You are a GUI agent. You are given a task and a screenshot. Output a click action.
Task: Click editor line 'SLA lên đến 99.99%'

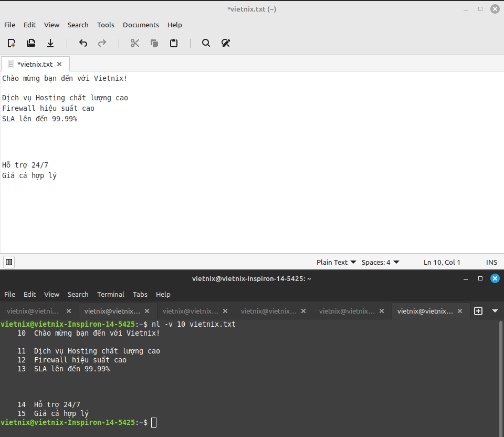tap(39, 119)
